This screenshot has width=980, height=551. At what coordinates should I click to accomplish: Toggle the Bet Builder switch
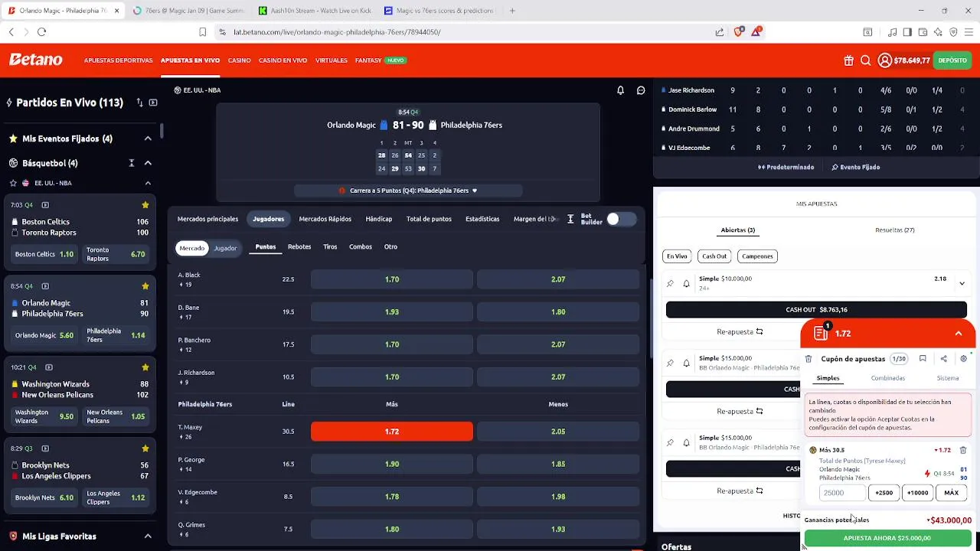(620, 220)
